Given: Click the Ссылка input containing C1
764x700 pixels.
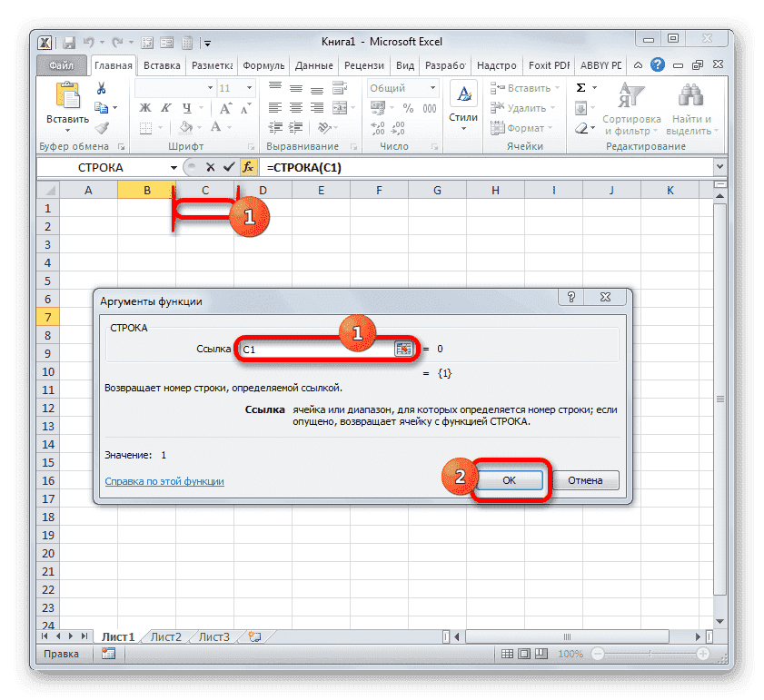Looking at the screenshot, I should point(309,349).
